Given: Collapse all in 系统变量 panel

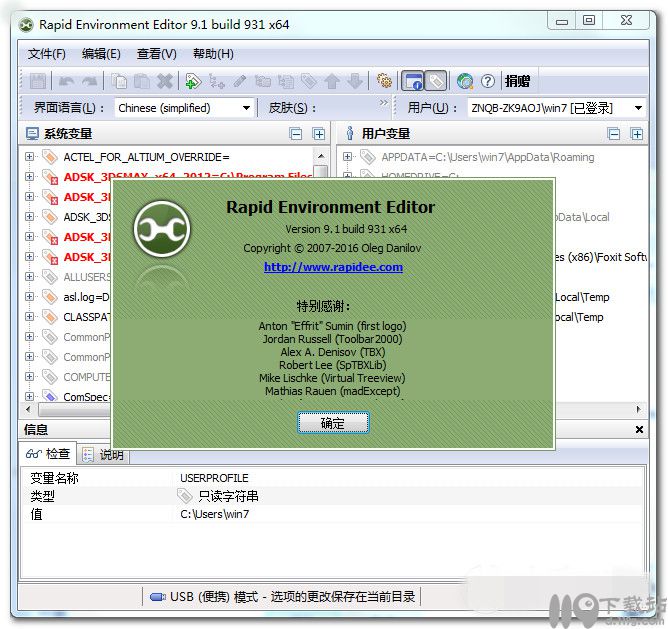Looking at the screenshot, I should tap(296, 134).
